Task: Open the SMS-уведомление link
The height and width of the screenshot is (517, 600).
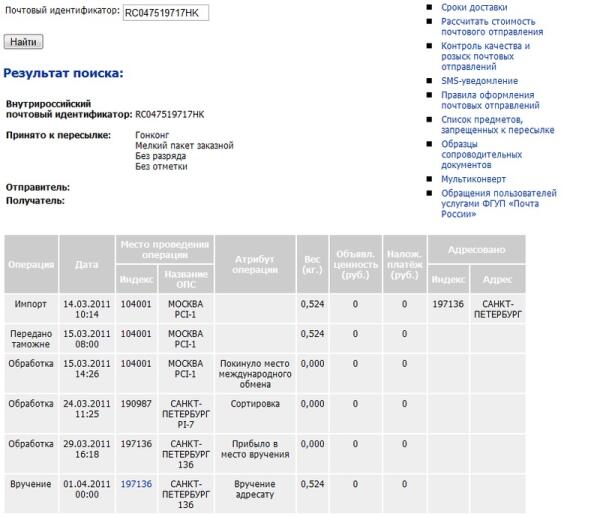Action: pos(479,81)
